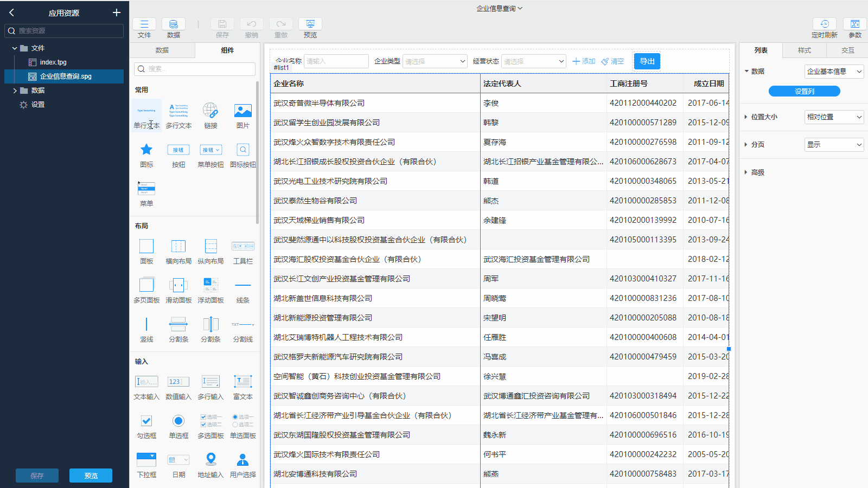The width and height of the screenshot is (868, 488).
Task: Switch to the 列表 properties tab
Action: tap(761, 50)
